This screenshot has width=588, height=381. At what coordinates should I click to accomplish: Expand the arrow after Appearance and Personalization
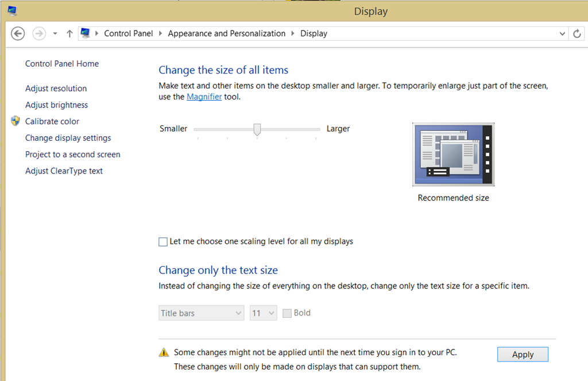click(293, 33)
